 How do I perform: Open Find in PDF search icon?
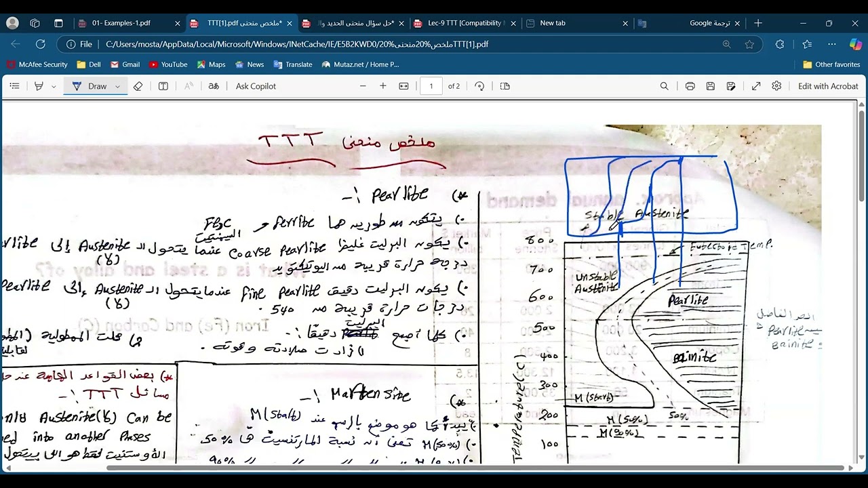(x=665, y=86)
